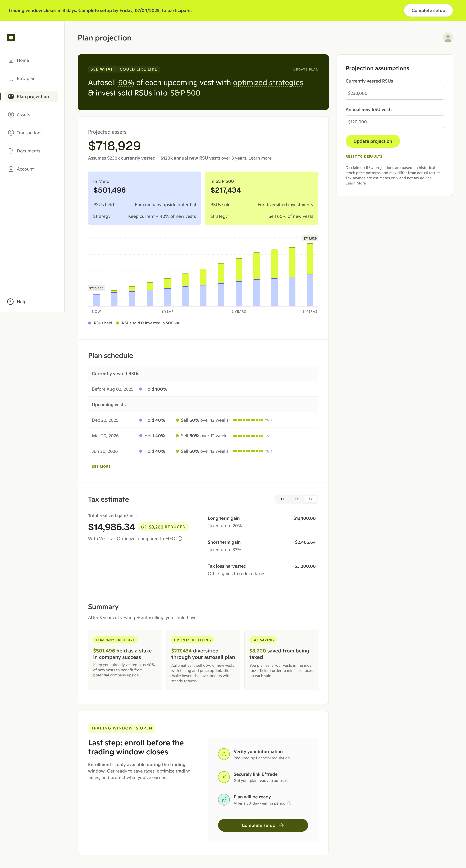
Task: Open the 60% autosell percentage selector
Action: click(x=126, y=83)
